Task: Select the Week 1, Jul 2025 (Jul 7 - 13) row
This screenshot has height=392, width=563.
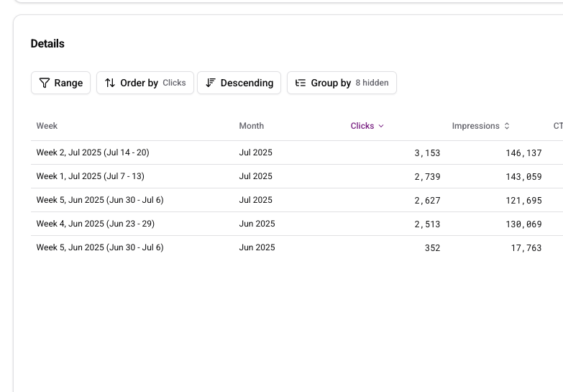Action: [297, 176]
